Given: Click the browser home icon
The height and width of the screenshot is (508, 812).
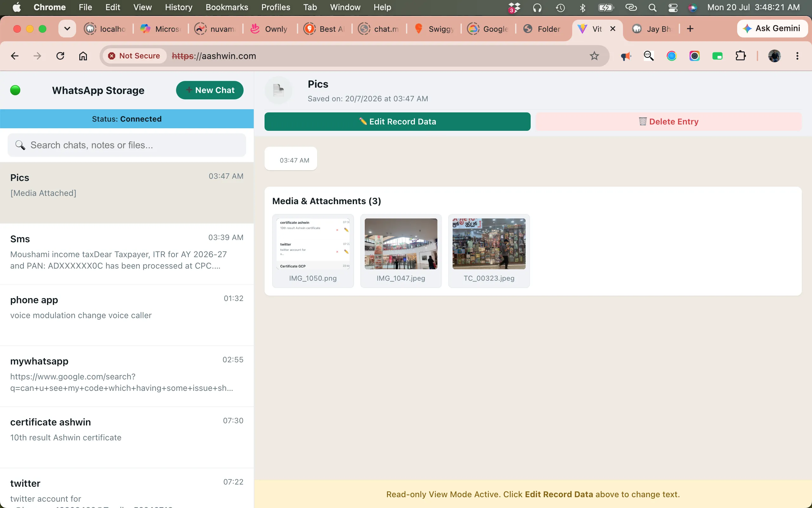Looking at the screenshot, I should 83,56.
